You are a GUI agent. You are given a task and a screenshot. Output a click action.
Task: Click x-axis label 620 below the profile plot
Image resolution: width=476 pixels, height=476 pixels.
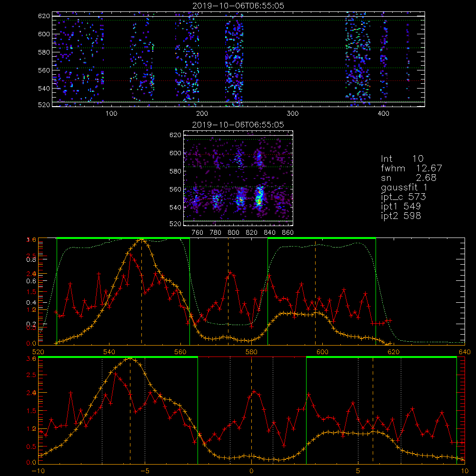(x=394, y=352)
